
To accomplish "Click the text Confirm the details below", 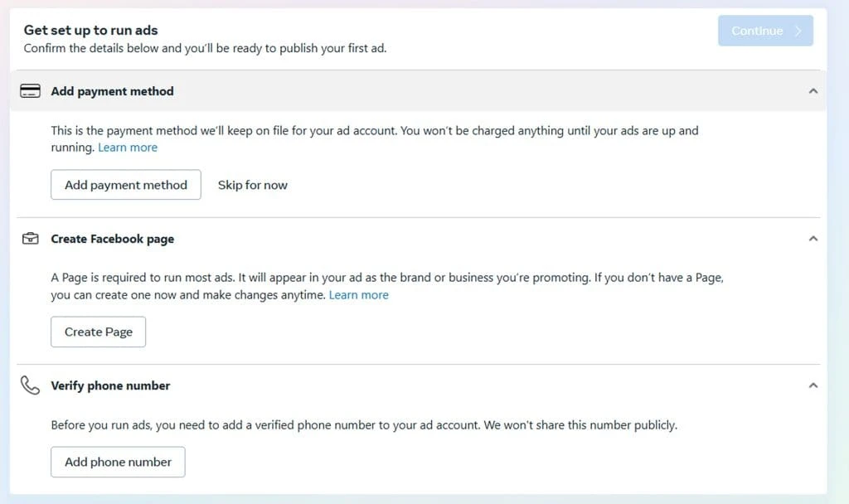I will pos(91,48).
